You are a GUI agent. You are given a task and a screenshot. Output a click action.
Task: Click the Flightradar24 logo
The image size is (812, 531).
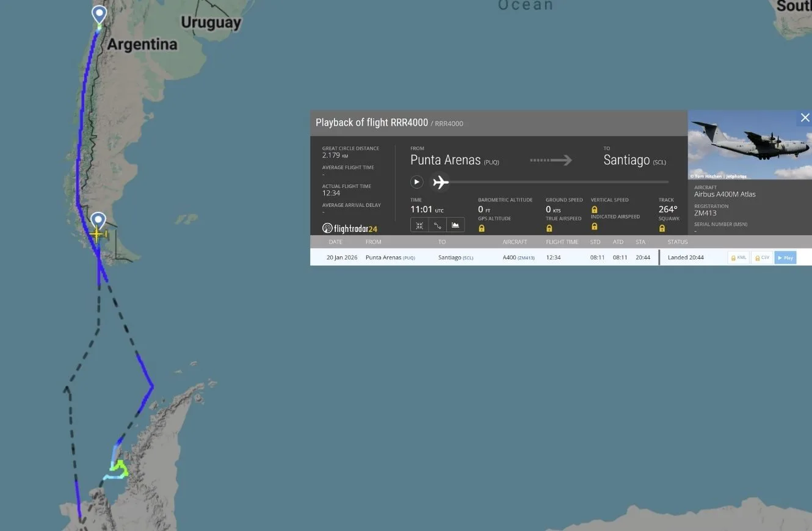tap(349, 228)
